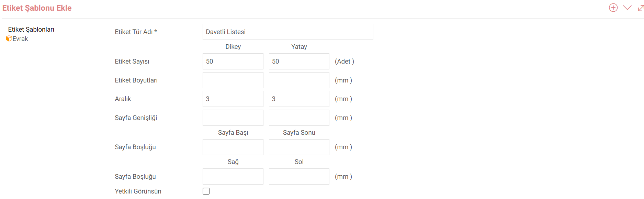Click the orange Evrak box icon
The width and height of the screenshot is (644, 199).
click(9, 38)
